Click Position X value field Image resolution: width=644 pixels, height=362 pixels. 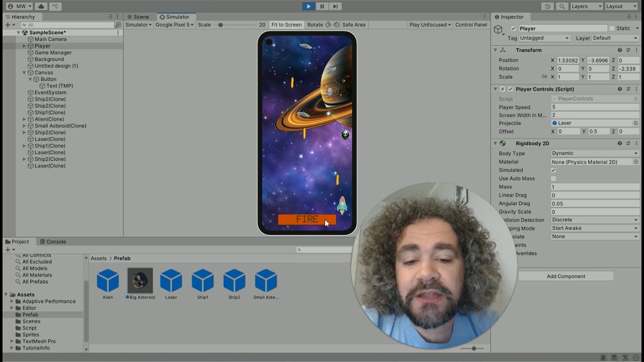(x=568, y=60)
